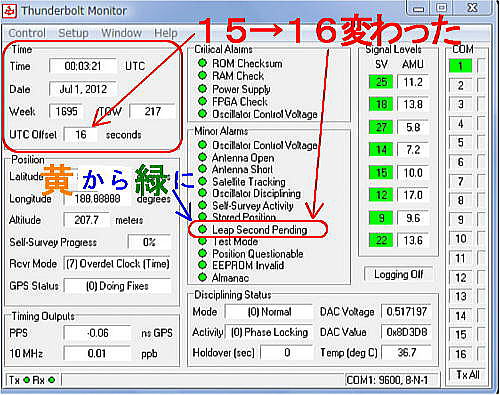Open the Window menu
The image size is (500, 395).
[x=121, y=33]
